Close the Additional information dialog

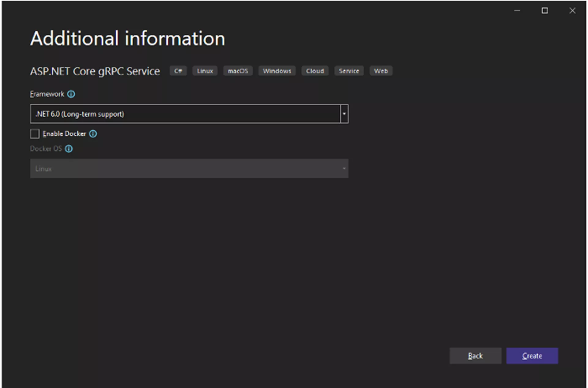coord(572,11)
